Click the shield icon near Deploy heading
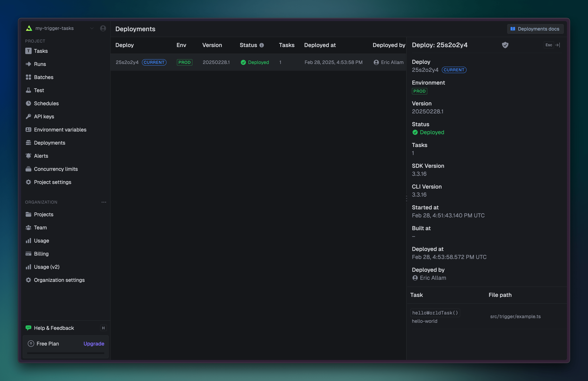This screenshot has height=381, width=588. pyautogui.click(x=505, y=45)
